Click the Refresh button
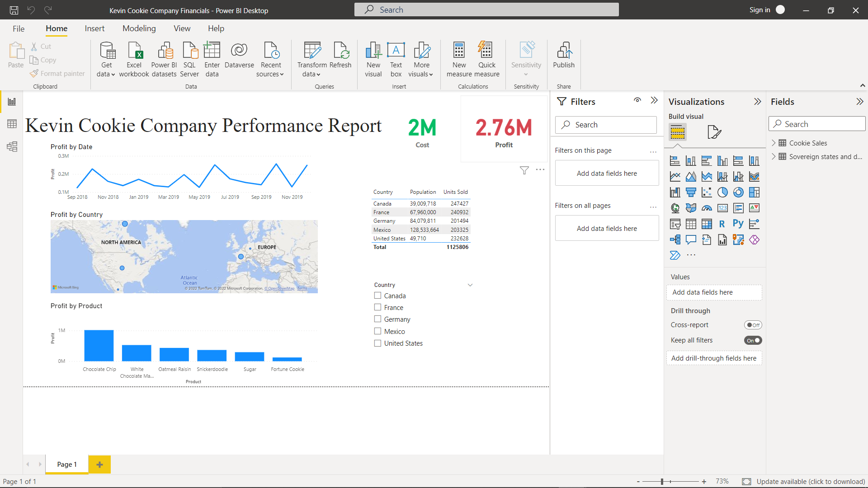868x488 pixels. [340, 56]
